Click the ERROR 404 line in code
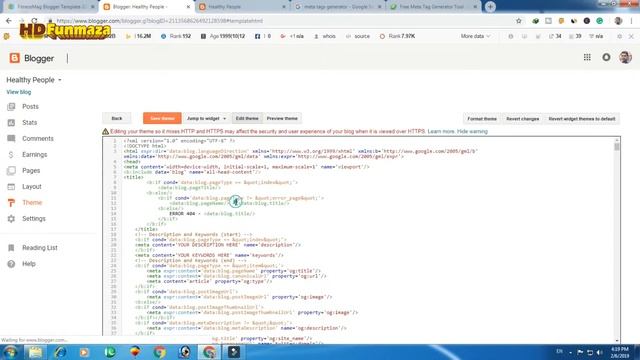The width and height of the screenshot is (640, 360). (212, 213)
